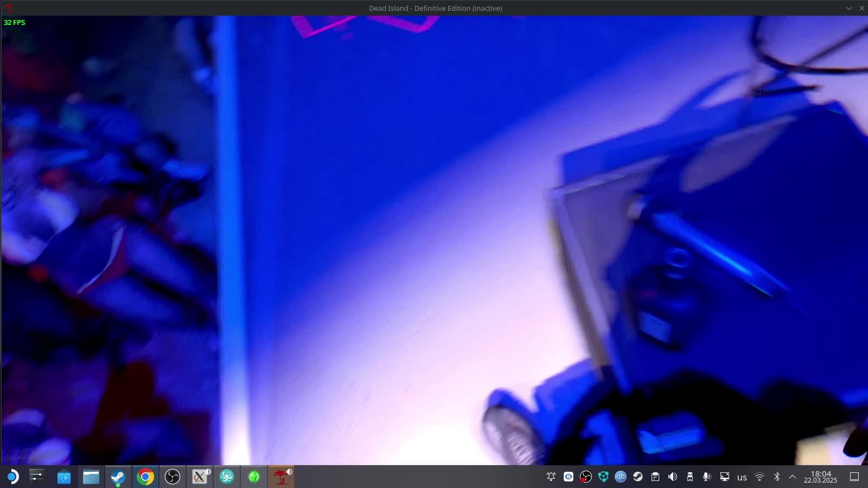This screenshot has width=868, height=488.
Task: Open the clipboard tray widget
Action: coord(655,477)
